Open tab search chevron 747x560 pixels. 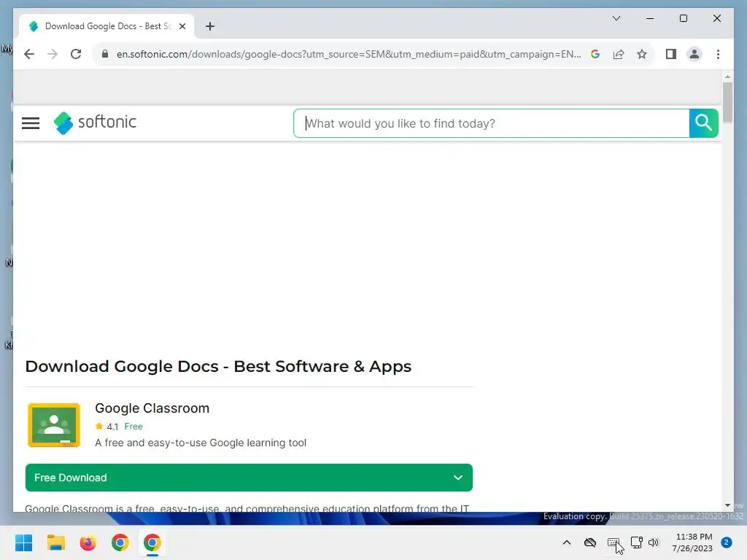coord(616,18)
